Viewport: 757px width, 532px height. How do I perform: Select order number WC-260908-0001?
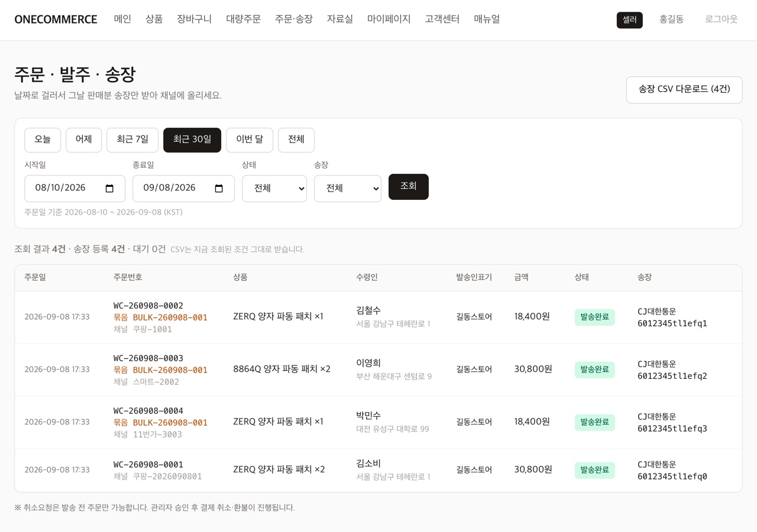click(x=148, y=465)
